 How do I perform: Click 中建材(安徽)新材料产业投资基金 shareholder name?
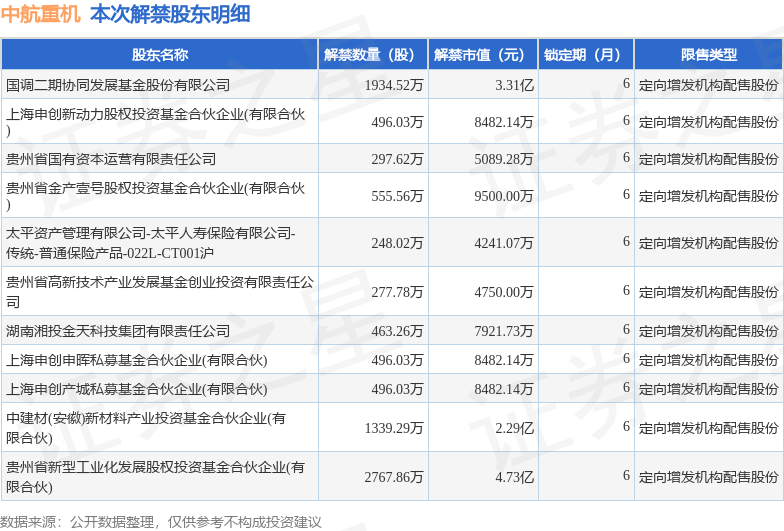click(x=146, y=428)
